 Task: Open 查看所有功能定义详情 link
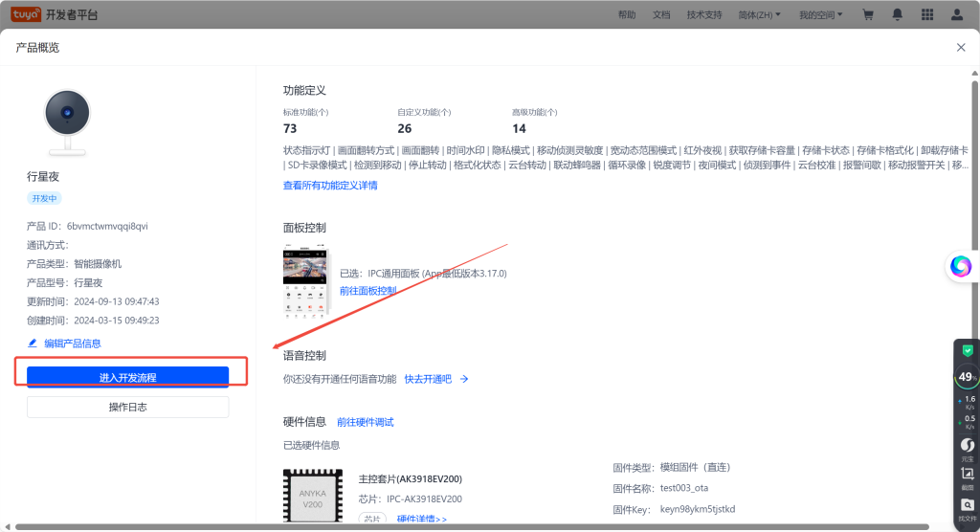point(330,186)
